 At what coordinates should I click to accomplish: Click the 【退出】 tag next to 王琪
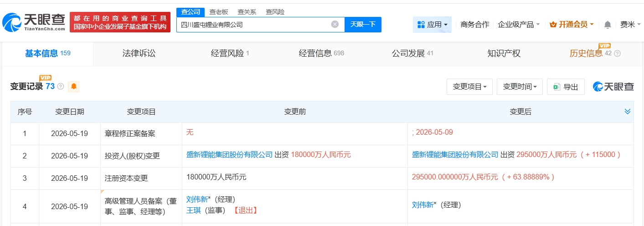coord(246,210)
